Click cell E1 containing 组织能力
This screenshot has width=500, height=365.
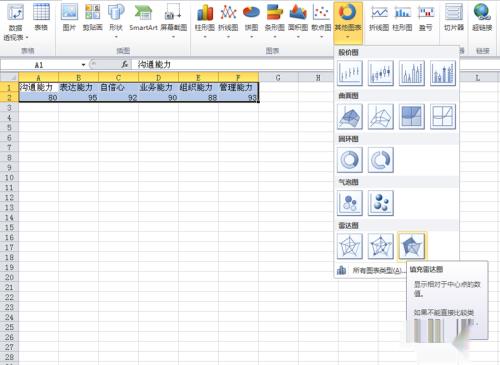click(x=198, y=87)
